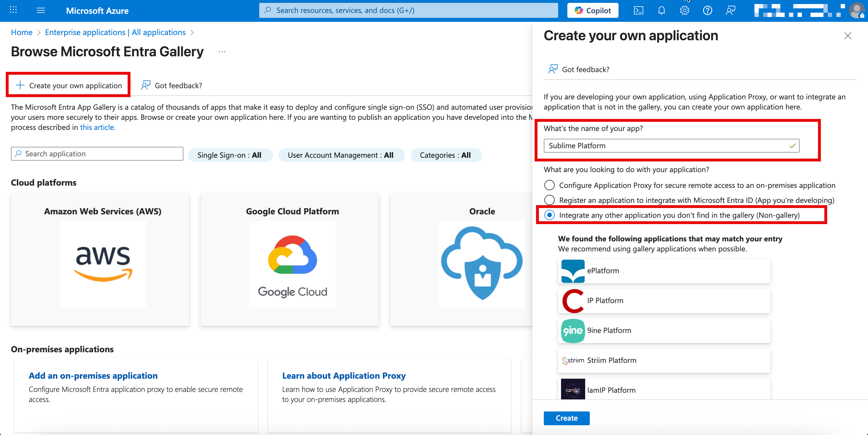Screen dimensions: 868x435
Task: Focus the Search application field
Action: coord(97,154)
